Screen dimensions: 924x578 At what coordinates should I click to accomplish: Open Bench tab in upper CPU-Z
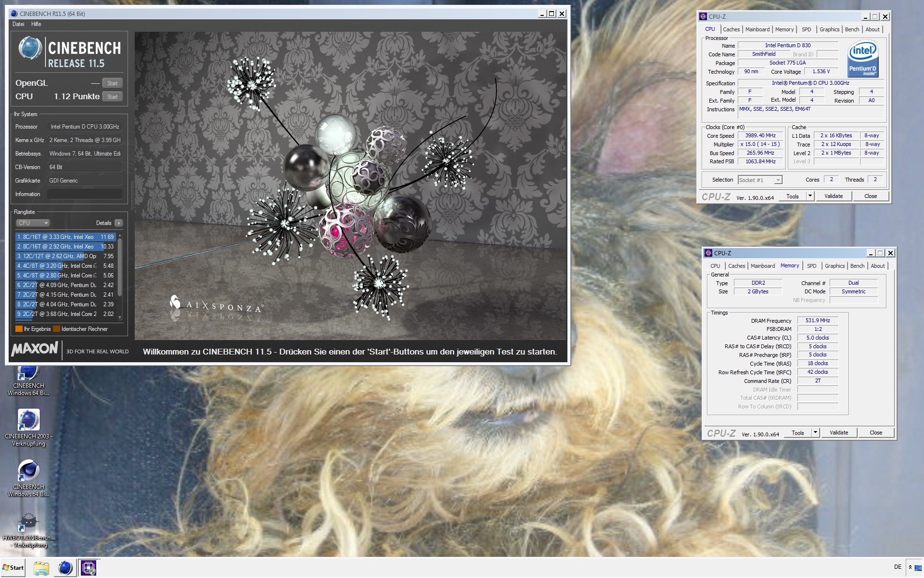tap(852, 29)
